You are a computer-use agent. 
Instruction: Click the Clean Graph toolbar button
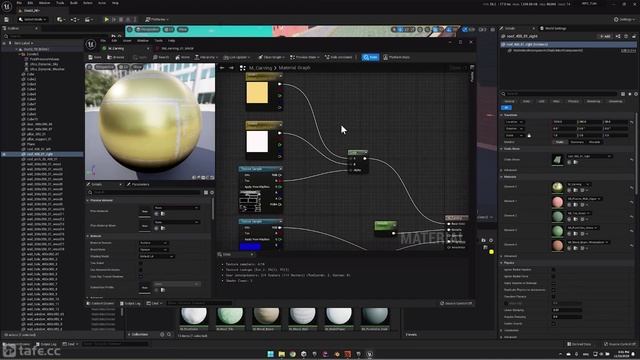(271, 57)
